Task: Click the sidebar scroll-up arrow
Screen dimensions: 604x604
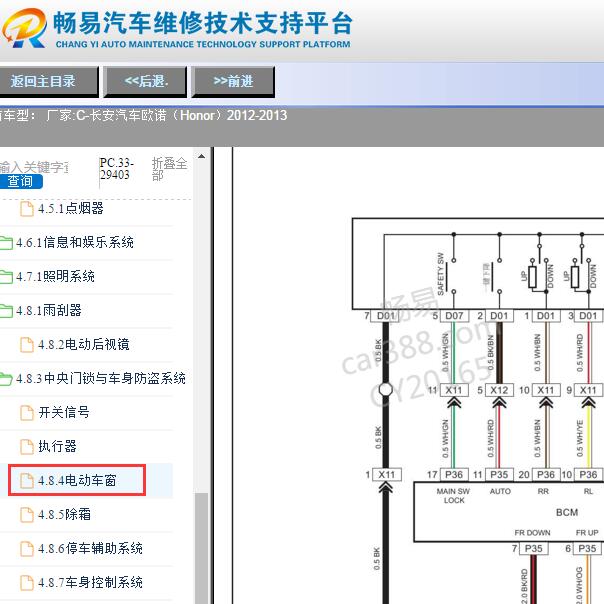Action: pyautogui.click(x=201, y=156)
